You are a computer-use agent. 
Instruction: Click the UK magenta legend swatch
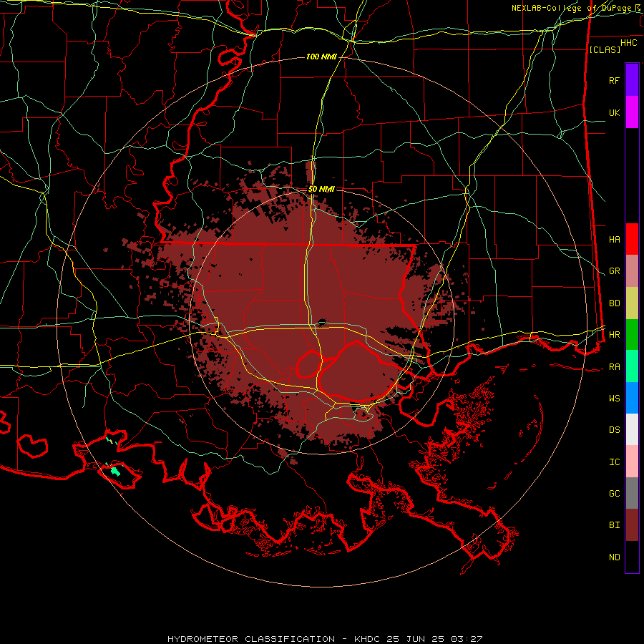[632, 112]
